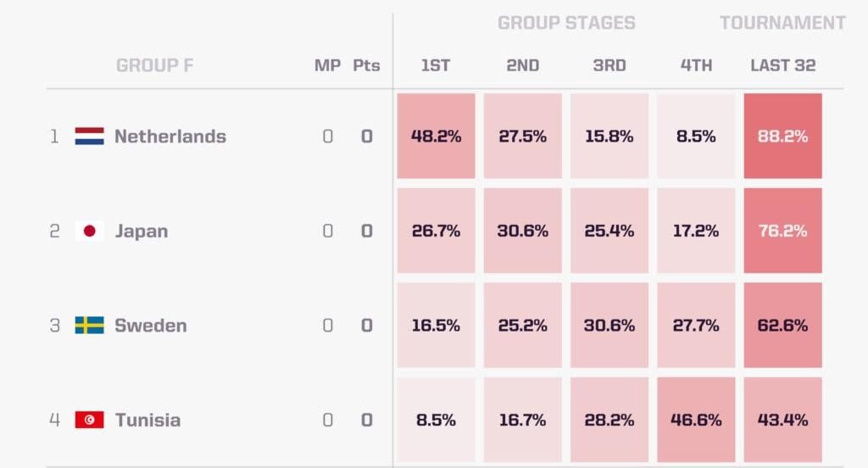The height and width of the screenshot is (468, 868).
Task: Select the Sweden team row label
Action: (151, 326)
